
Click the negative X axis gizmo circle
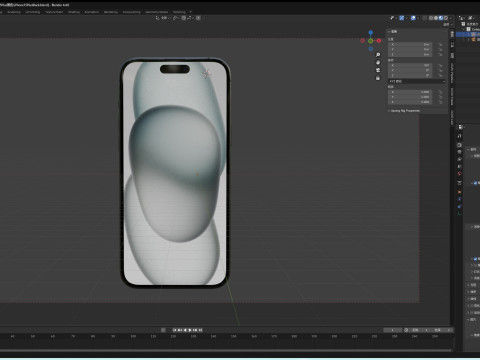click(362, 41)
